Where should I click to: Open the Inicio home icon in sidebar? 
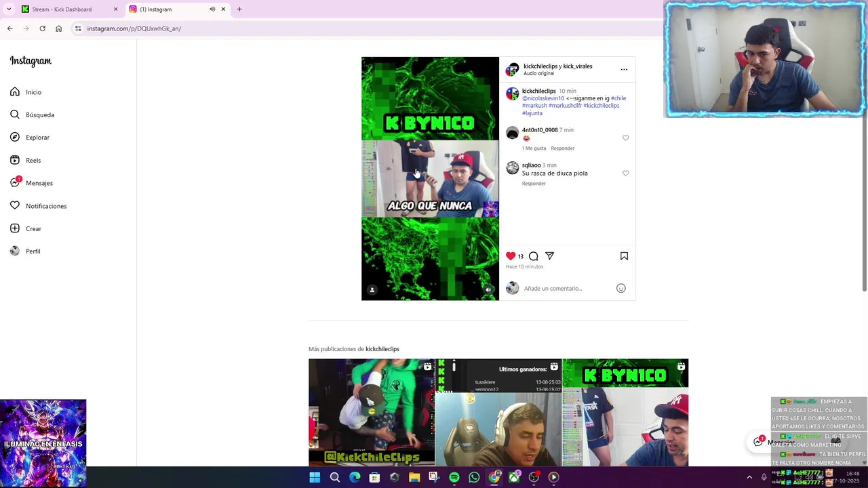[x=15, y=91]
